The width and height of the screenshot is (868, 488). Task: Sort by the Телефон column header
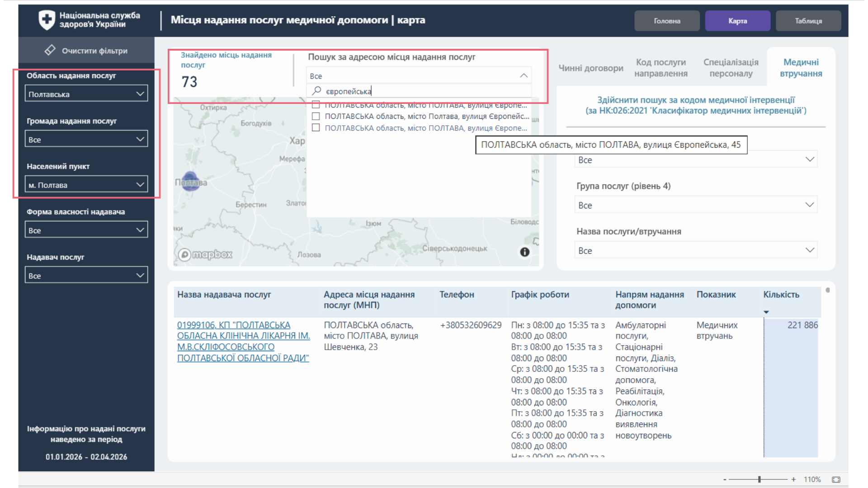457,295
